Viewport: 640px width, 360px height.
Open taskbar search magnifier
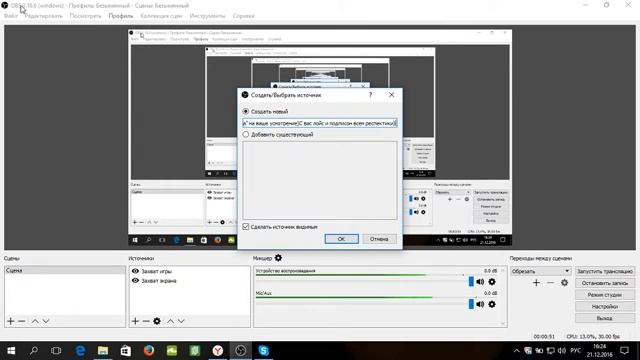click(x=34, y=351)
